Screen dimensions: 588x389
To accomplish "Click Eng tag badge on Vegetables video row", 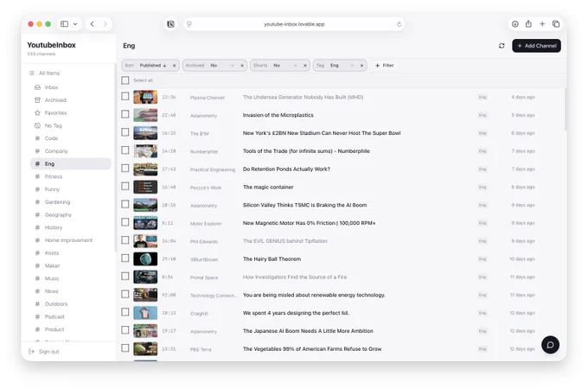I will click(x=483, y=349).
